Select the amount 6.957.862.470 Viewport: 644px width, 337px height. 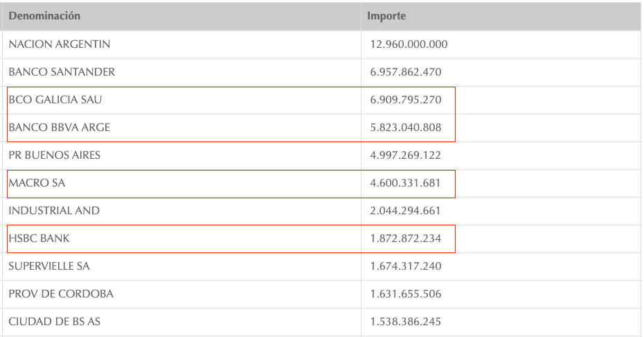point(406,72)
